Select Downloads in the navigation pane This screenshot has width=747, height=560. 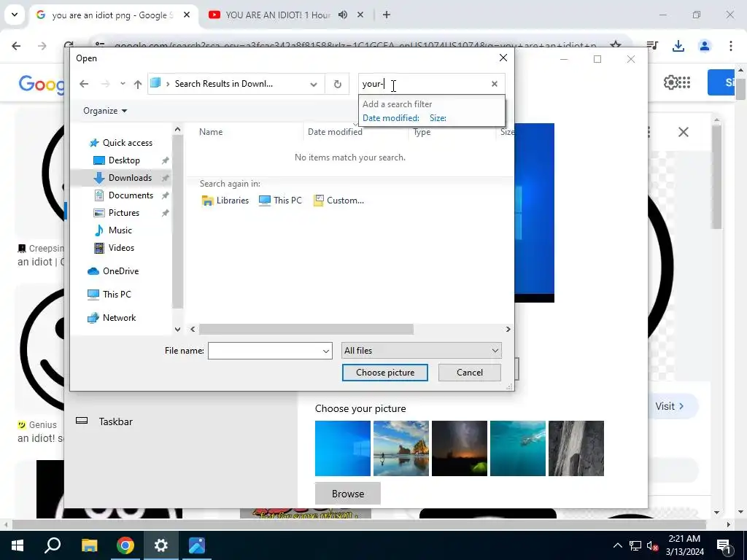point(130,178)
